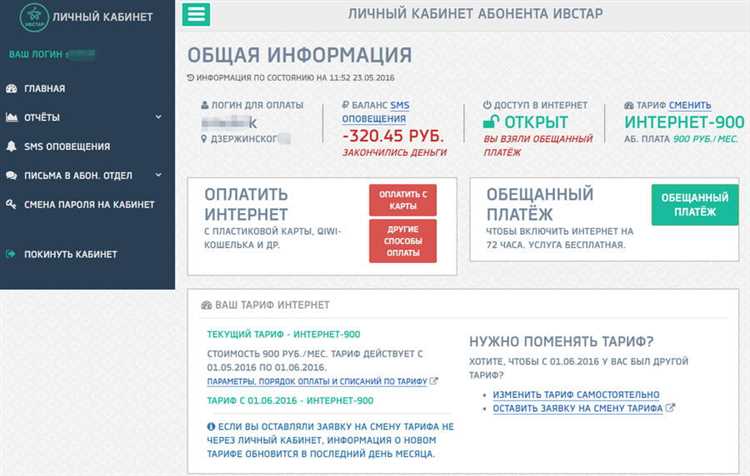
Task: Open Смена пароля на кабинет
Action: point(87,204)
